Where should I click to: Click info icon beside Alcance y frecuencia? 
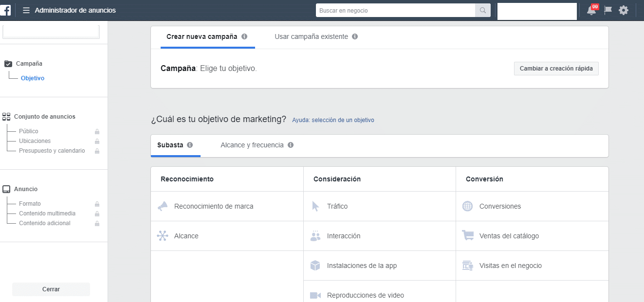pos(291,145)
